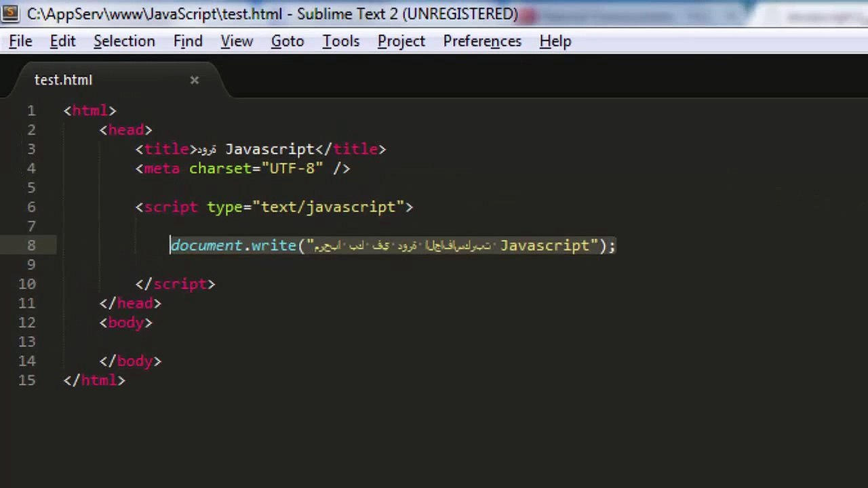The image size is (868, 488).
Task: Click the opening body tag on line 12
Action: tap(126, 323)
